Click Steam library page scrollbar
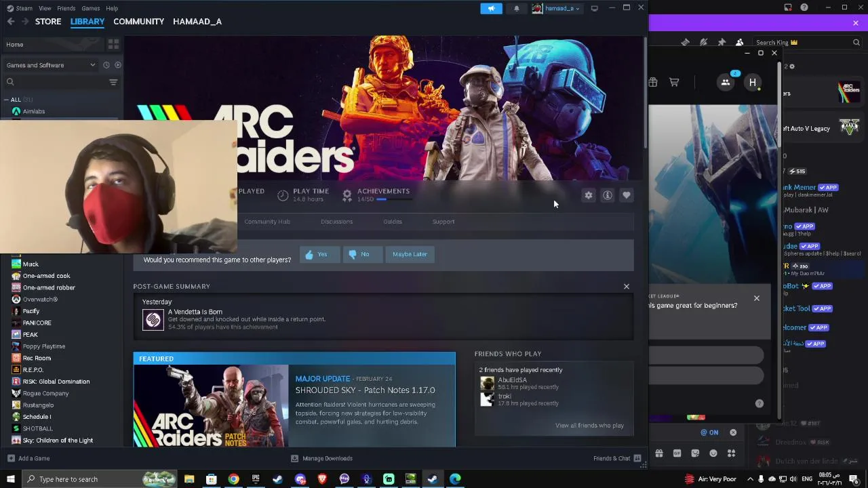This screenshot has width=868, height=488. pyautogui.click(x=645, y=93)
